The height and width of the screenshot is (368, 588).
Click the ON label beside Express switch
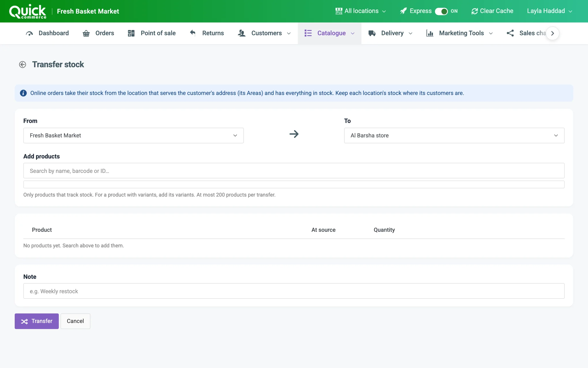pyautogui.click(x=454, y=11)
